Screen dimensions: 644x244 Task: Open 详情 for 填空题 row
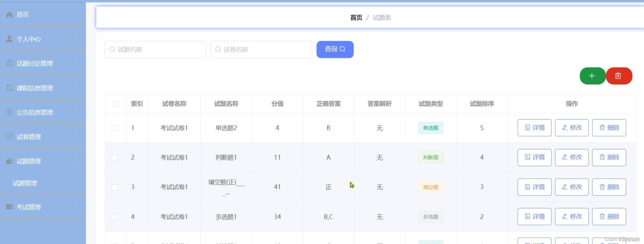(534, 187)
